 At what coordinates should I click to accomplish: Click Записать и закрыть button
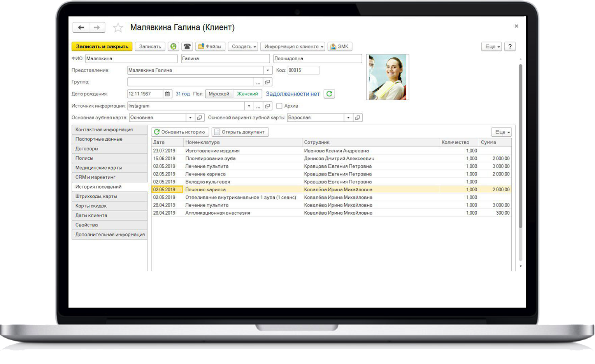(102, 47)
